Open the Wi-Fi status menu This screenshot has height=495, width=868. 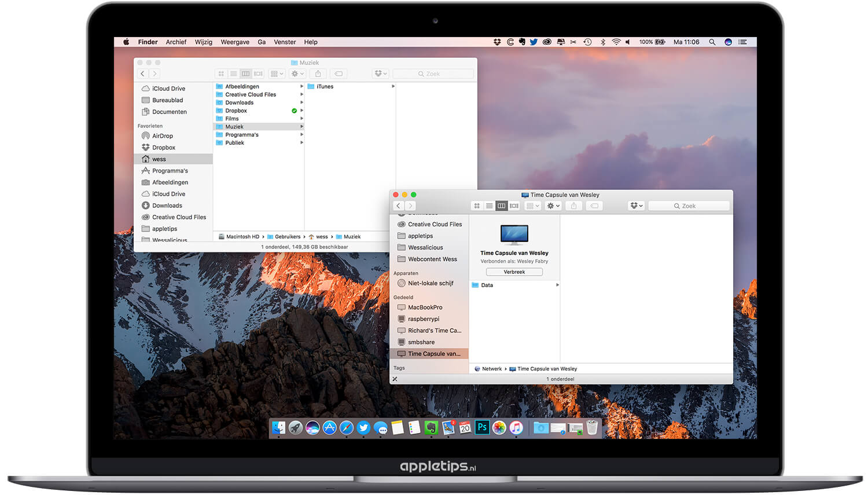point(616,42)
